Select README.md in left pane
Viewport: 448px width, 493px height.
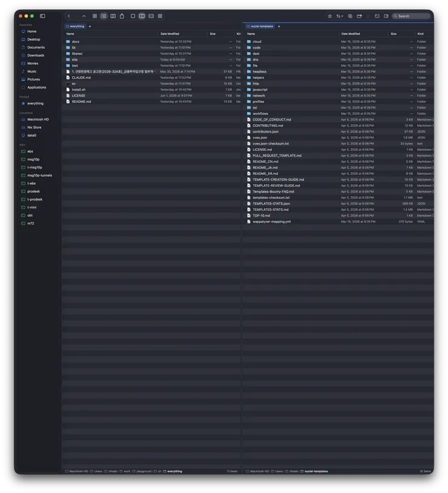tap(152, 102)
